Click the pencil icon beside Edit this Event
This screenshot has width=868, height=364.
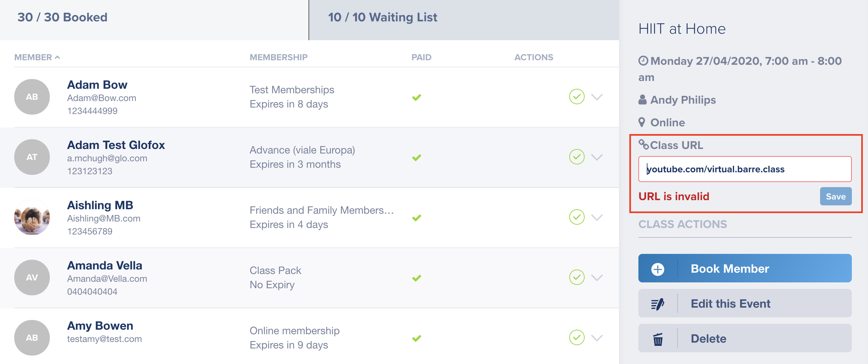(657, 304)
